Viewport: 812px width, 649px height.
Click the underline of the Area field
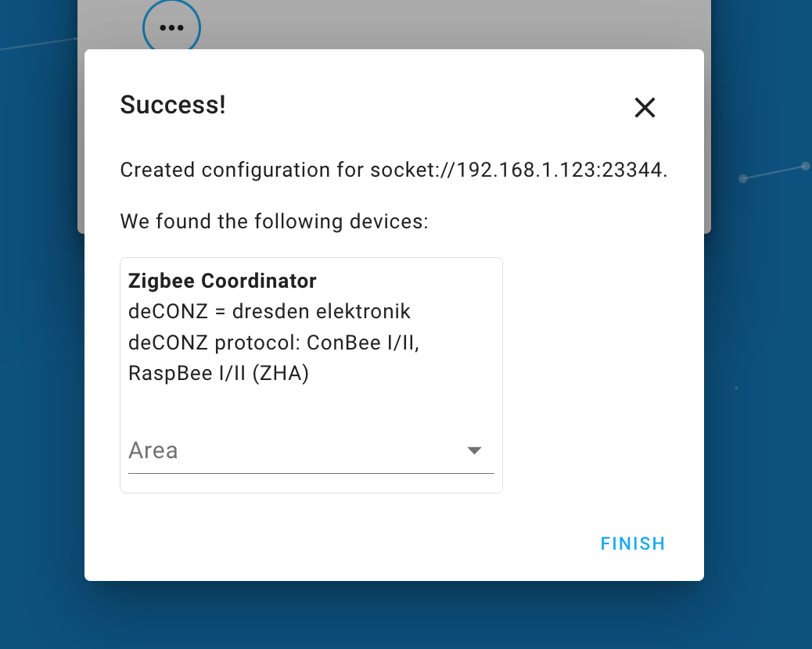pos(311,473)
